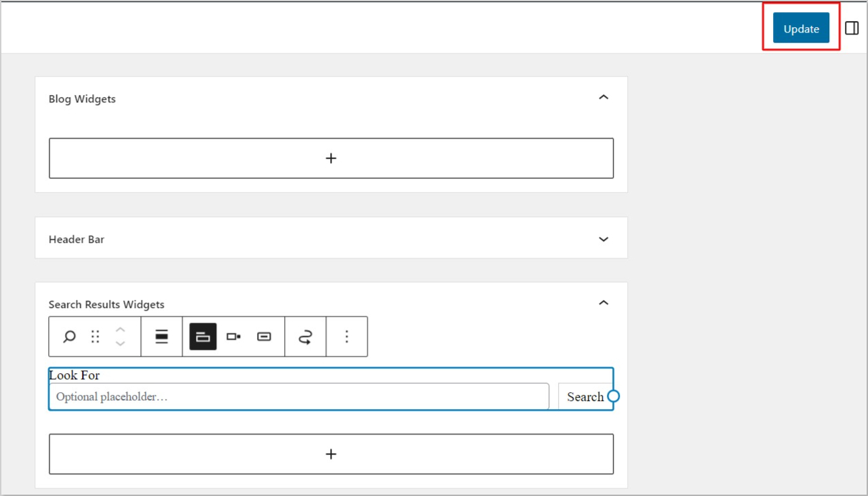Click the blue resize handle on Search button
This screenshot has height=496, width=868.
coord(613,396)
